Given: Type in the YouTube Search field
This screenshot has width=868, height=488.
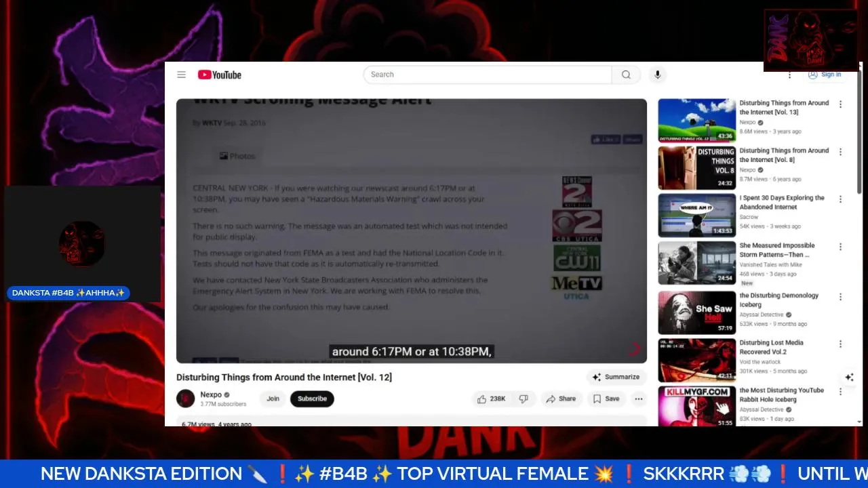Looking at the screenshot, I should (x=487, y=75).
